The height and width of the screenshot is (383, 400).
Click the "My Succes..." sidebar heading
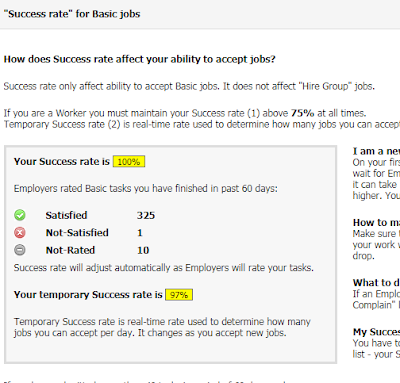click(376, 332)
